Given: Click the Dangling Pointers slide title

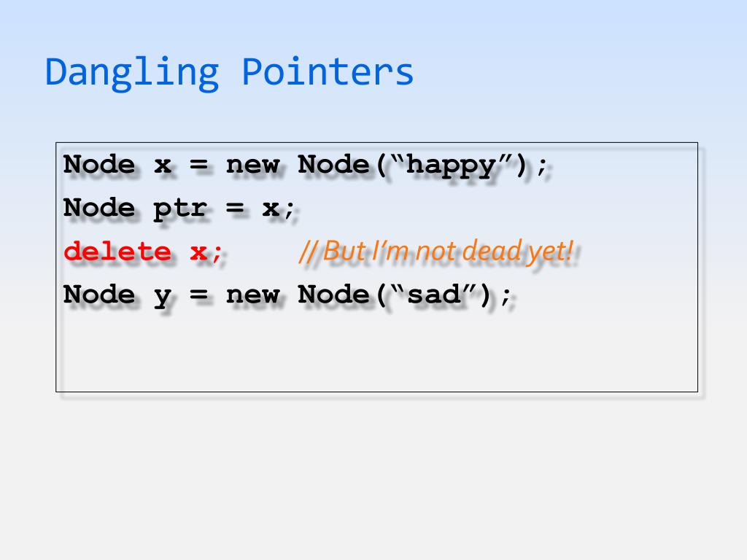Looking at the screenshot, I should (229, 73).
